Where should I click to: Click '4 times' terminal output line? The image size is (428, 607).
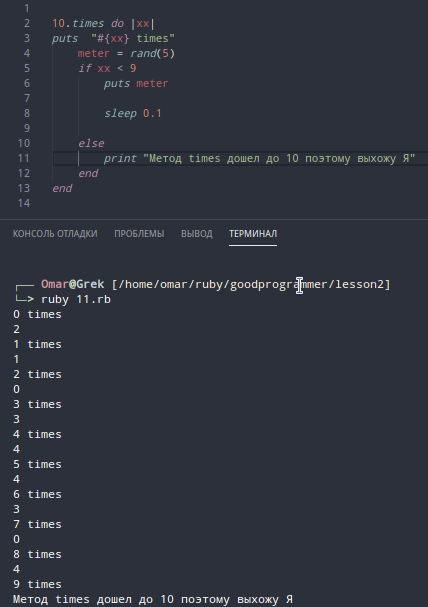coord(37,434)
